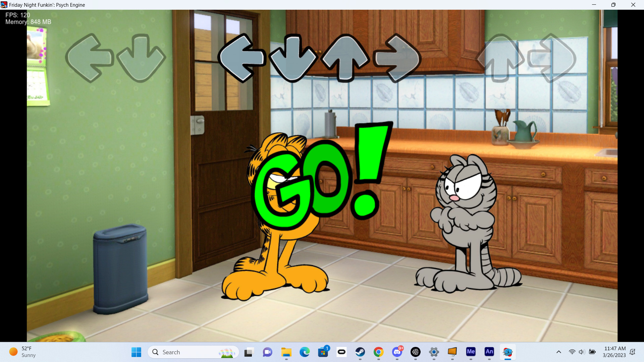Open Steam from the taskbar
Viewport: 644px width, 362px height.
(360, 352)
